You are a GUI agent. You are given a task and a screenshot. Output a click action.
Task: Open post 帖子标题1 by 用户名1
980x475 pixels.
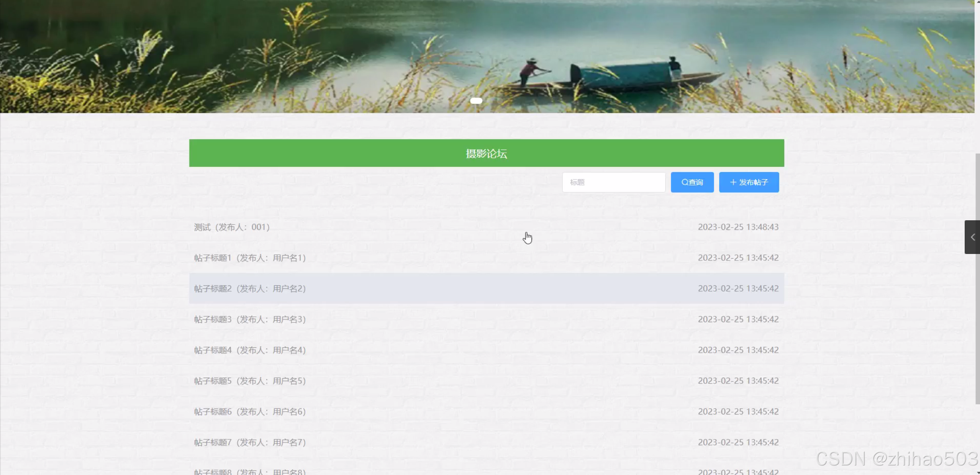(250, 258)
